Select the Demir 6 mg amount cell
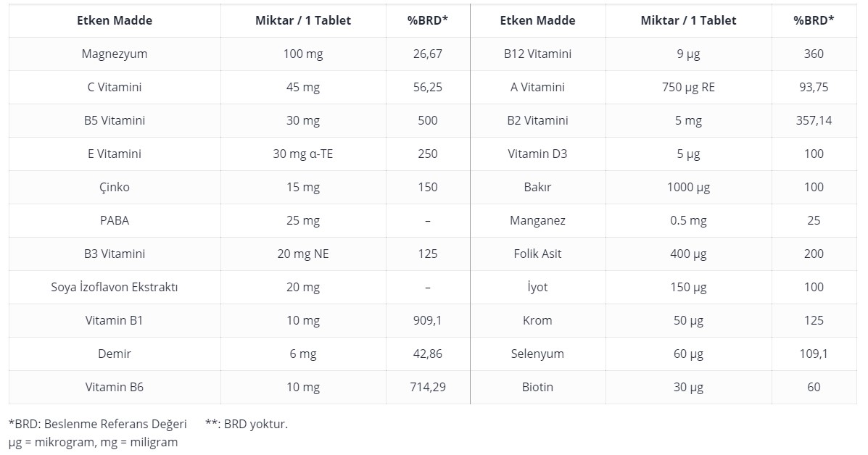Screen dimensions: 868x455 [303, 354]
